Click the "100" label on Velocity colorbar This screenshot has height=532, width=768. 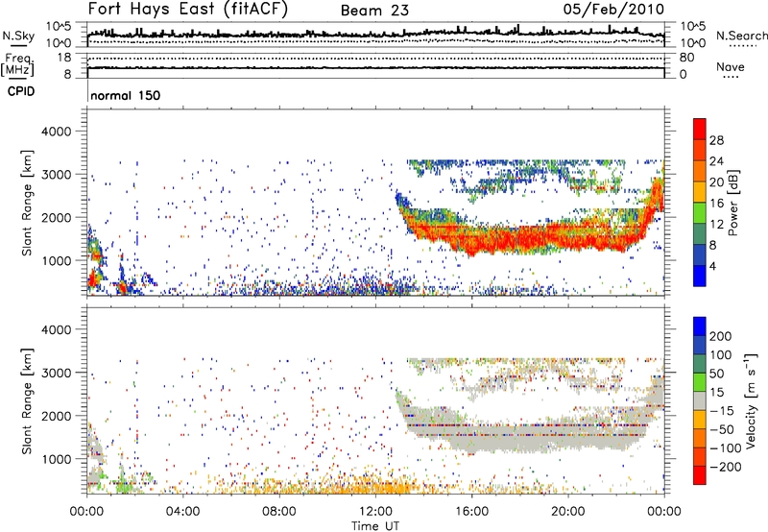coord(721,354)
